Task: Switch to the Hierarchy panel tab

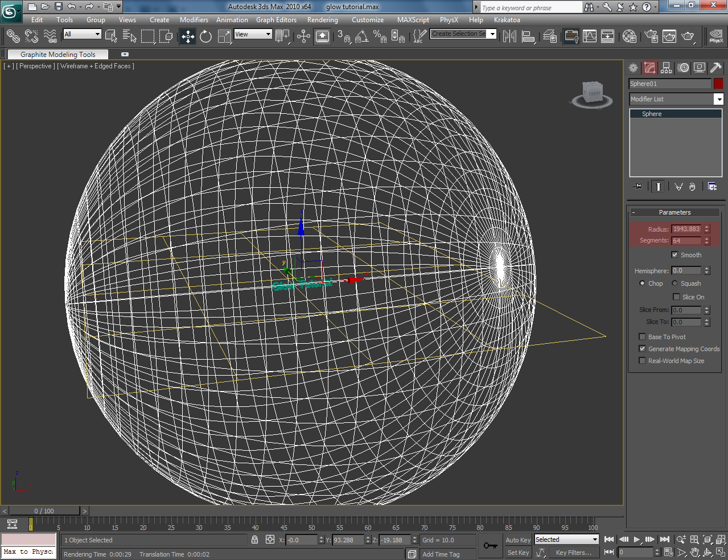Action: pyautogui.click(x=667, y=68)
